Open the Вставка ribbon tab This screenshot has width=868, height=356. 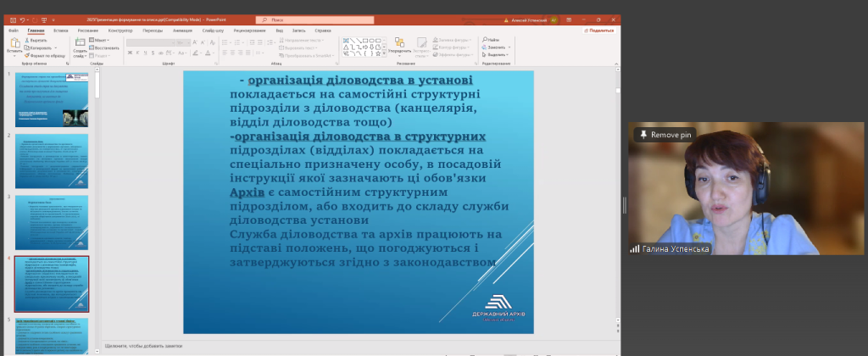[60, 30]
